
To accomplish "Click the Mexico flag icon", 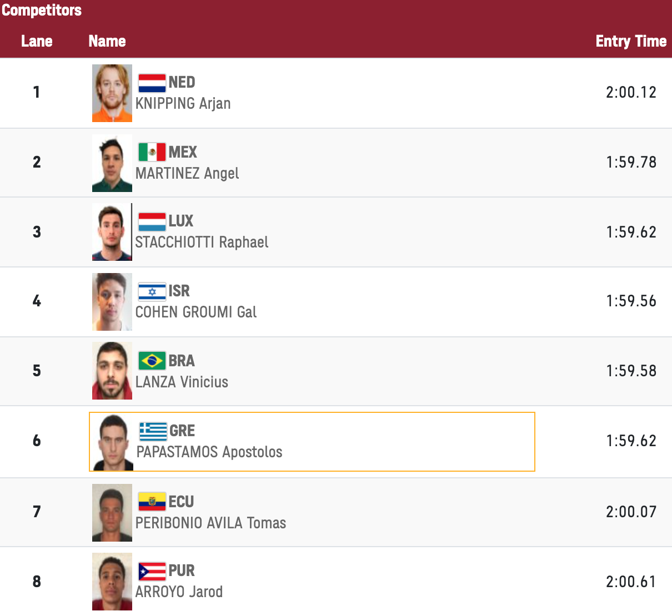I will point(152,152).
